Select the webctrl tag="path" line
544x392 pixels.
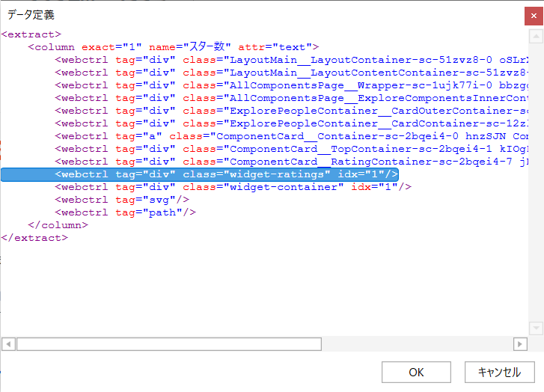(x=125, y=212)
